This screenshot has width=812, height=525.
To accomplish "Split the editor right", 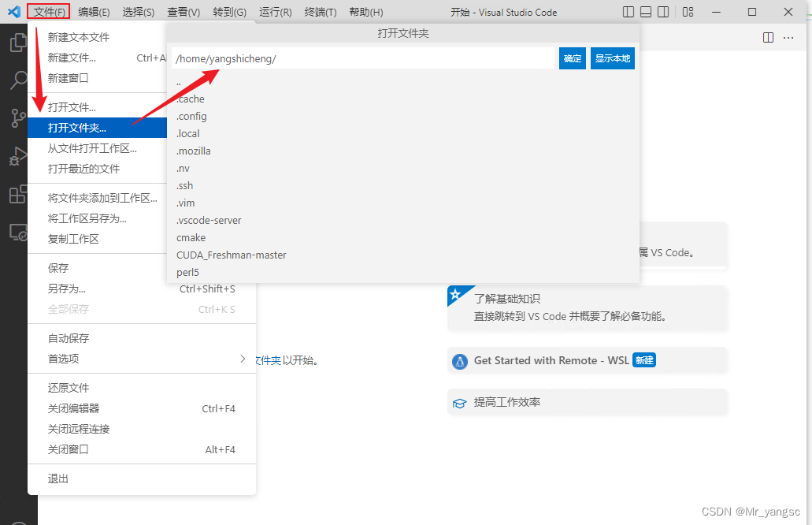I will 769,37.
